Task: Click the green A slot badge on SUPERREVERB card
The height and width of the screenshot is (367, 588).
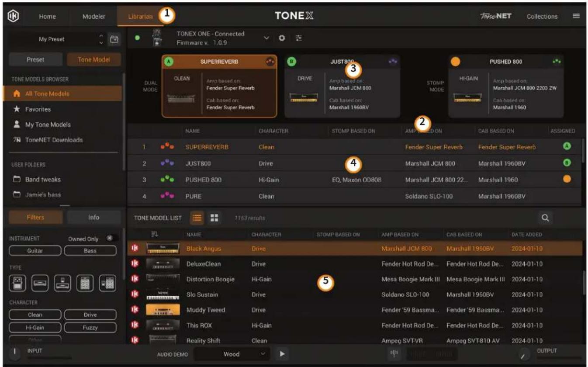Action: tap(169, 62)
